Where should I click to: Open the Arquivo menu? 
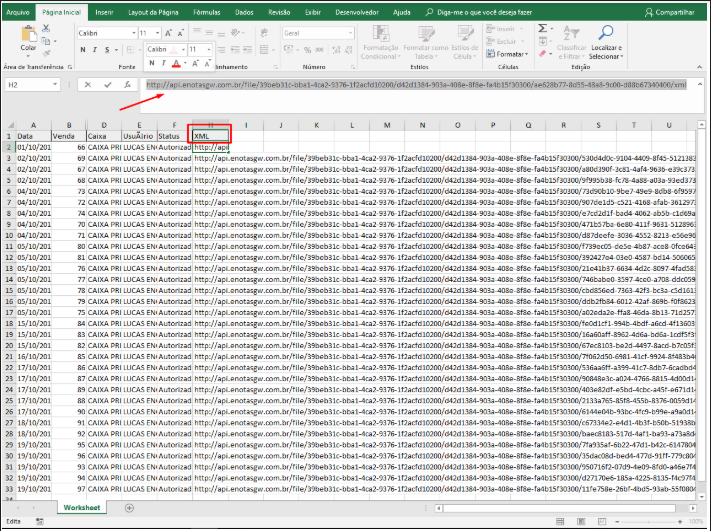pyautogui.click(x=18, y=12)
